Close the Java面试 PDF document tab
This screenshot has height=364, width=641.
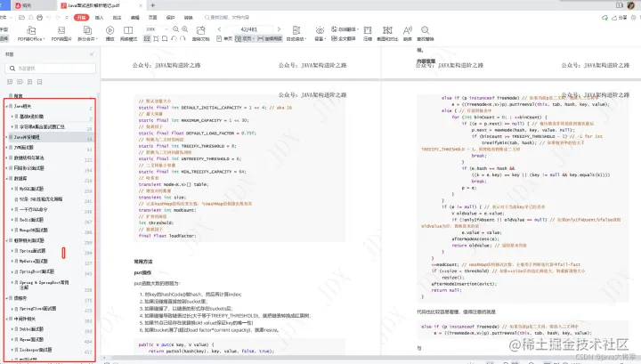point(141,5)
